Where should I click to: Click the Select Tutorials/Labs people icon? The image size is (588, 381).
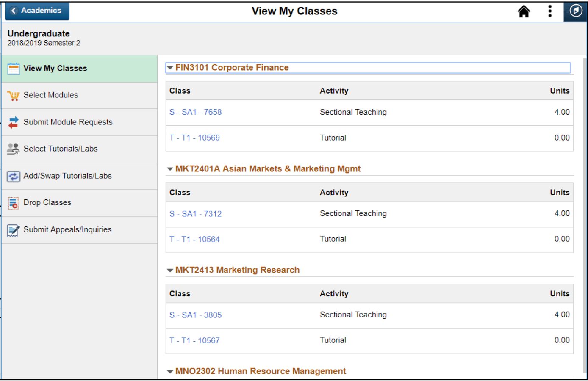13,149
